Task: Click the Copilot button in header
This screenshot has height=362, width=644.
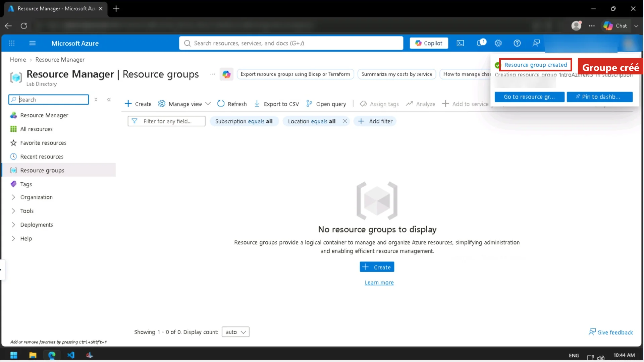Action: 429,43
